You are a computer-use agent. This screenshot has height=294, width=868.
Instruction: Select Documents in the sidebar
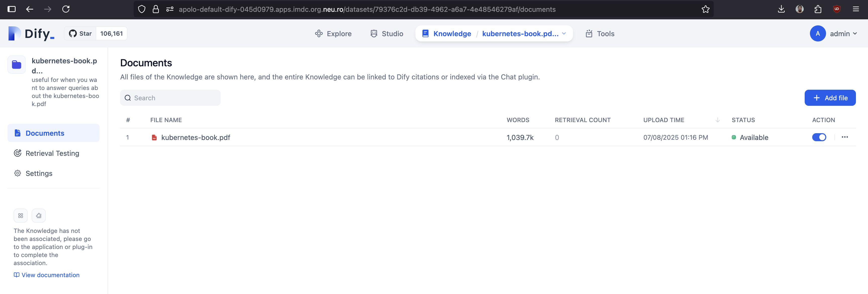point(45,133)
